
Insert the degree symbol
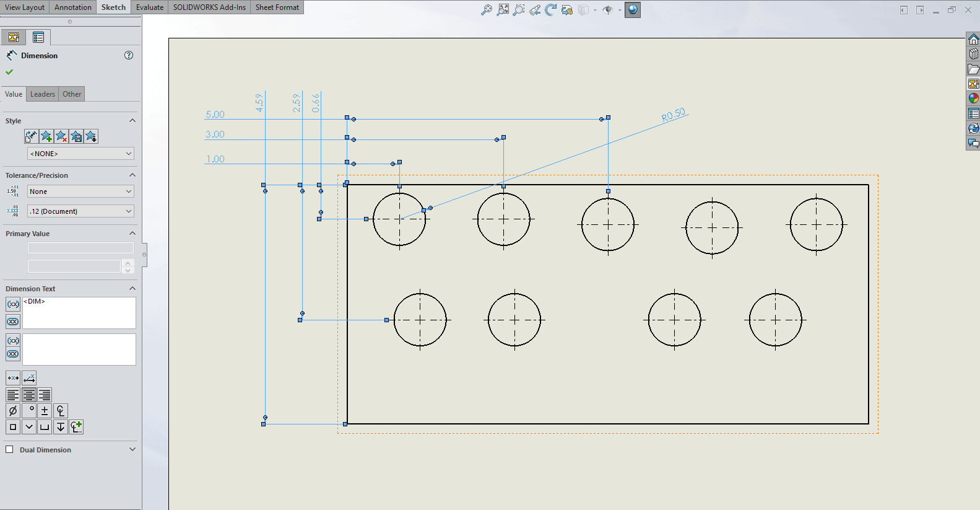[29, 411]
